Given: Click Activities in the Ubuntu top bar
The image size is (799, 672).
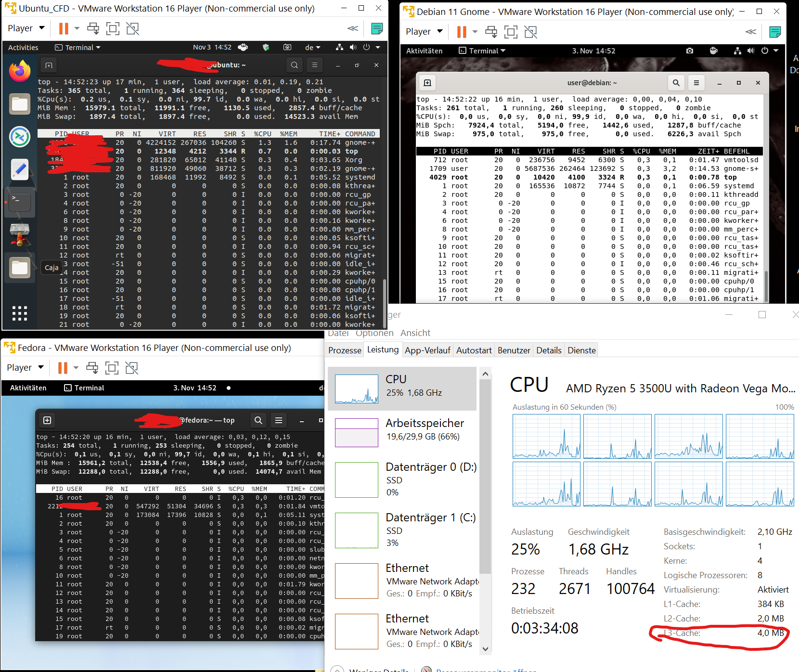Looking at the screenshot, I should [x=23, y=47].
